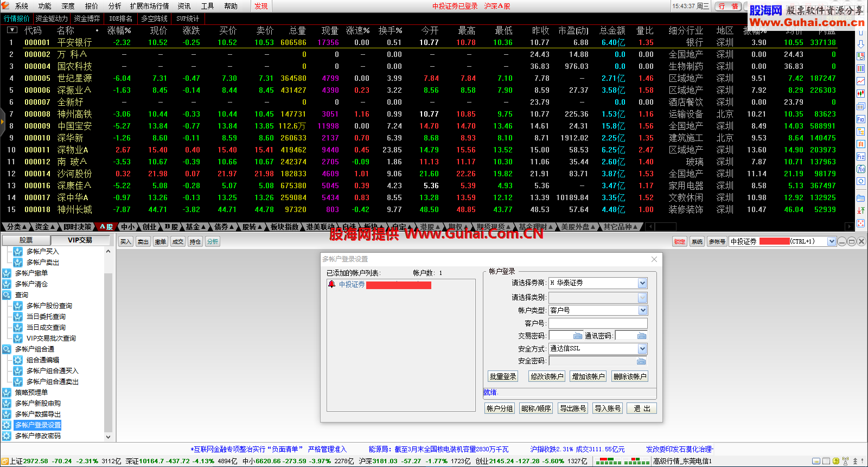Switch to the DDE排名 tab
This screenshot has width=868, height=467.
(120, 18)
